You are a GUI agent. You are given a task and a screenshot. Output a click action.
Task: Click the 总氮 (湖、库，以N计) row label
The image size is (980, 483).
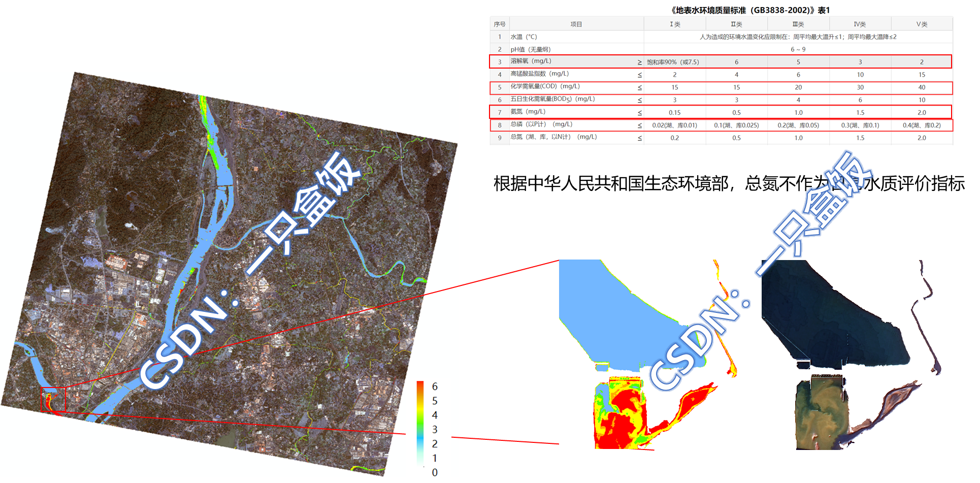click(553, 137)
